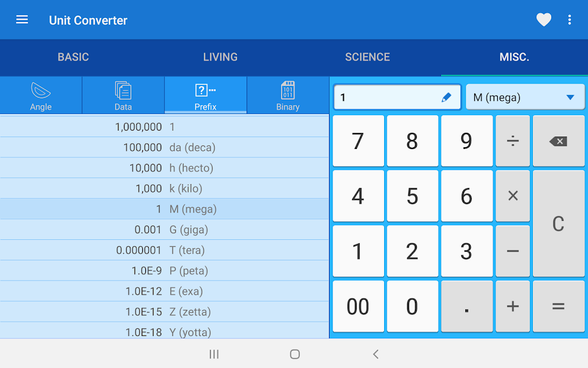The image size is (588, 368).
Task: Open the Binary converter
Action: tap(287, 95)
